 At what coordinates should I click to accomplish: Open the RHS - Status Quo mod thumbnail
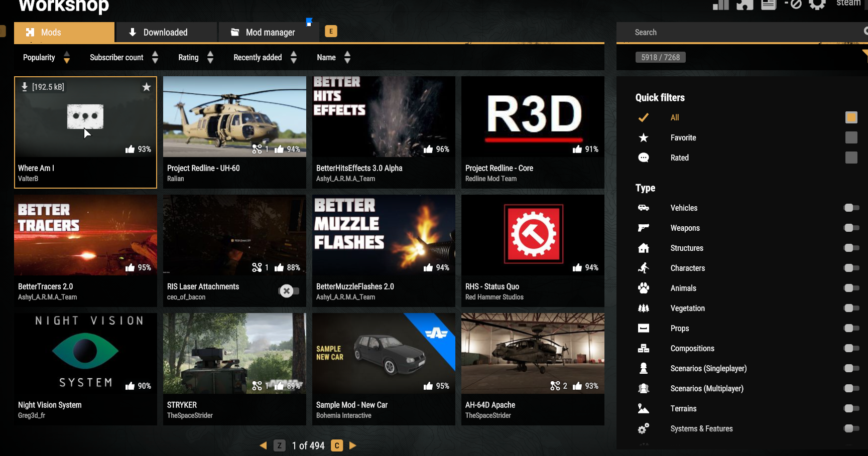[x=532, y=234]
